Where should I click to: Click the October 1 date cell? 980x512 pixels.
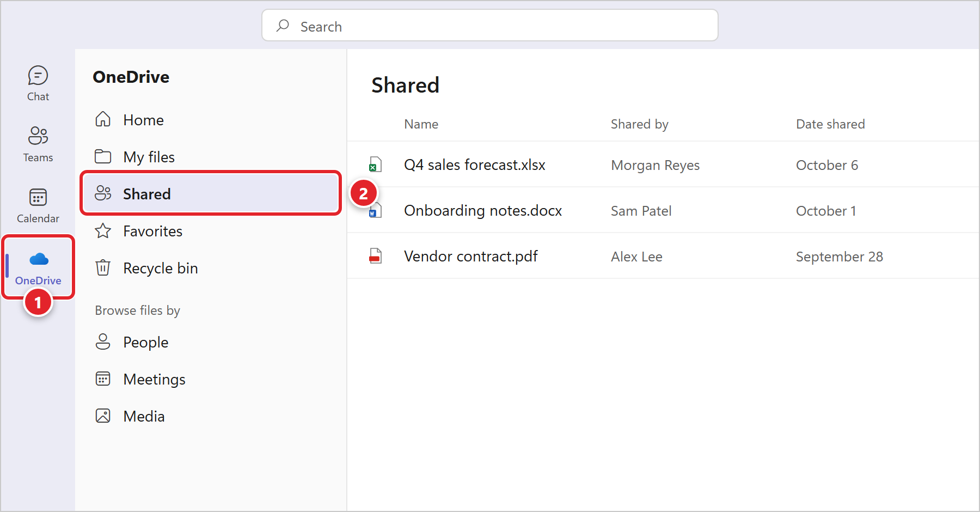tap(826, 211)
